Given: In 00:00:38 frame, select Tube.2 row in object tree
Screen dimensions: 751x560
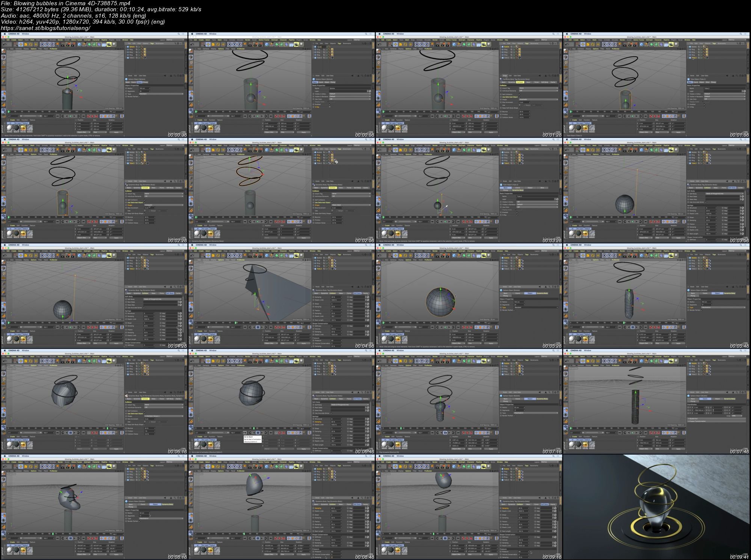Looking at the screenshot, I should 131,58.
